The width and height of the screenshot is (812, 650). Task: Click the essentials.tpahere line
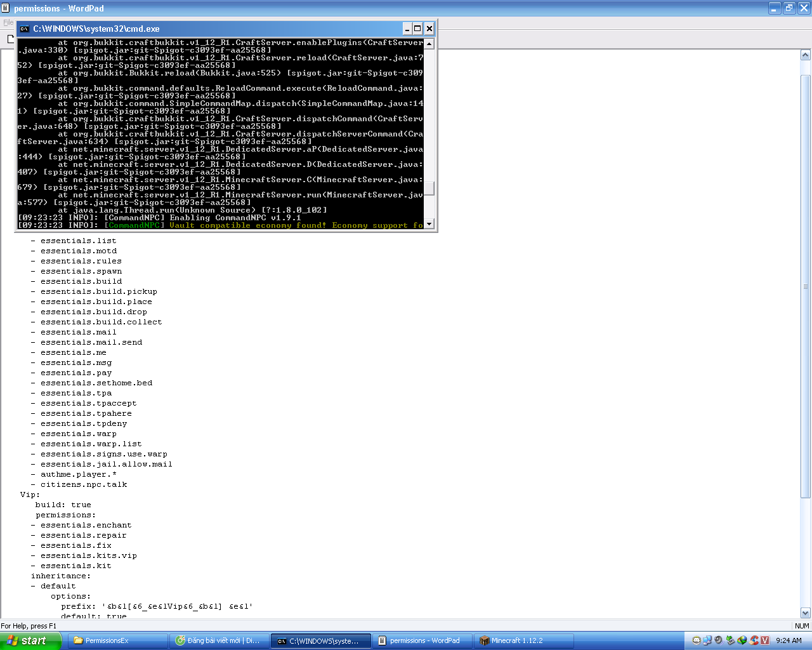click(x=81, y=413)
